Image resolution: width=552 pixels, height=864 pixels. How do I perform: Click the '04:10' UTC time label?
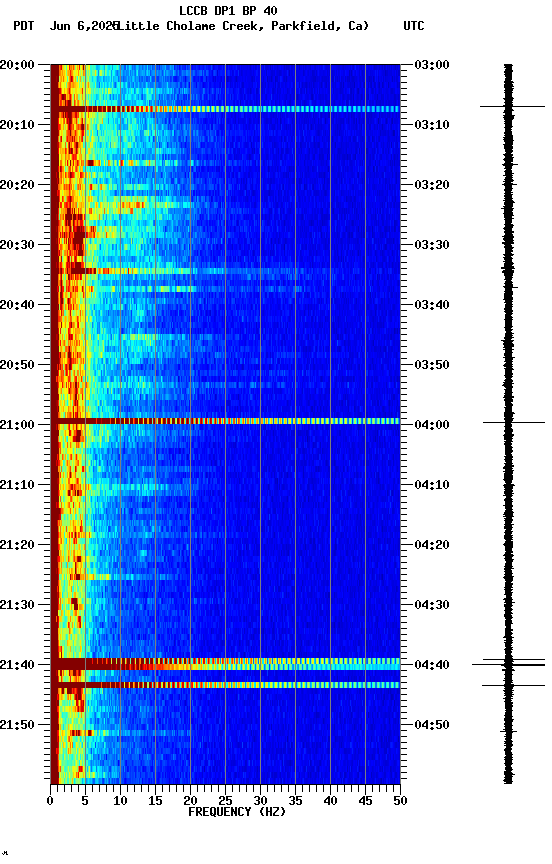pyautogui.click(x=432, y=485)
